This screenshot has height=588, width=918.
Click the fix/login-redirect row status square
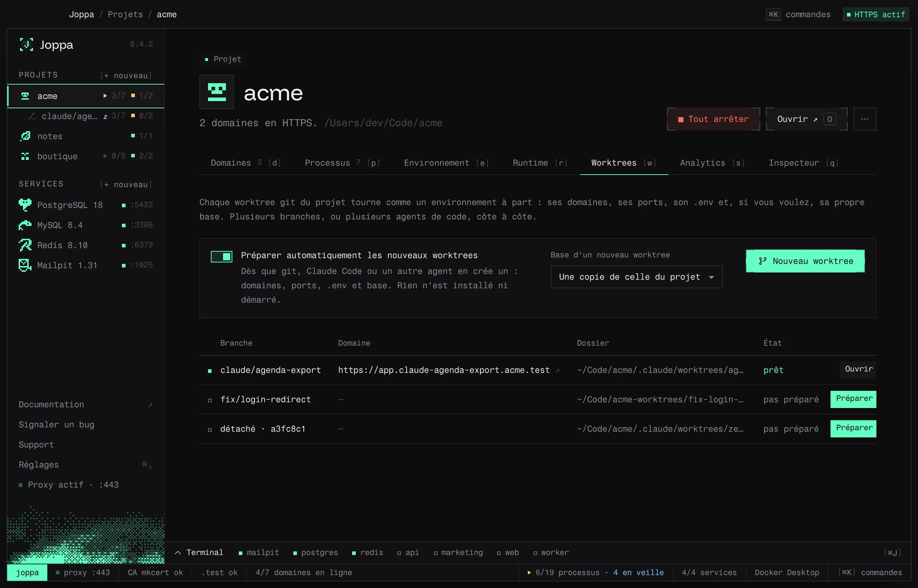[210, 400]
